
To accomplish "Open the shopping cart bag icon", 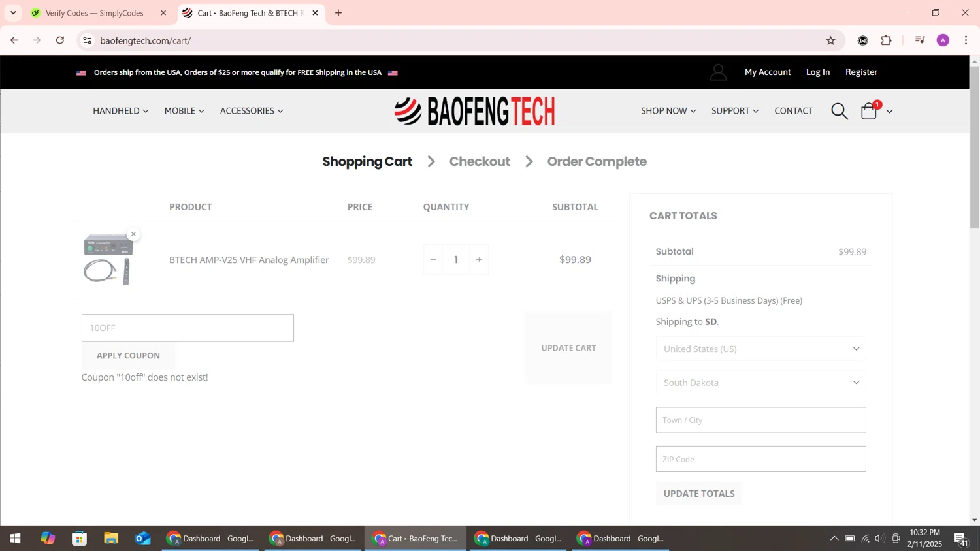I will pyautogui.click(x=869, y=112).
